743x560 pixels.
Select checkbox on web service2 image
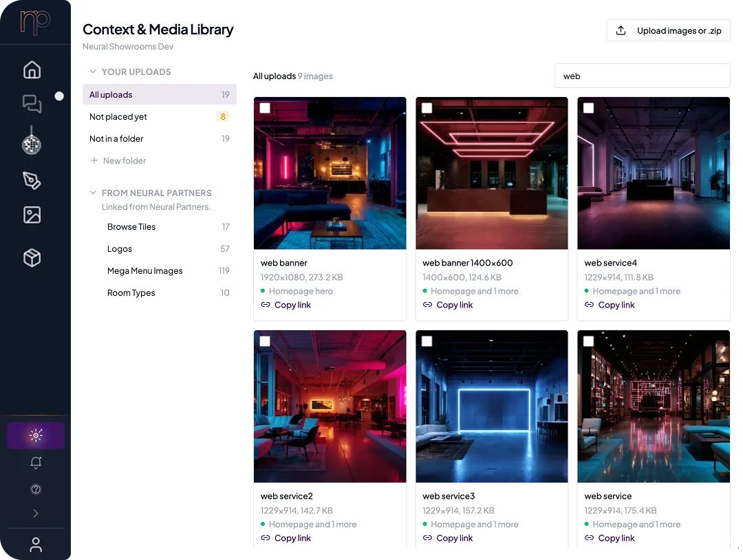(265, 341)
